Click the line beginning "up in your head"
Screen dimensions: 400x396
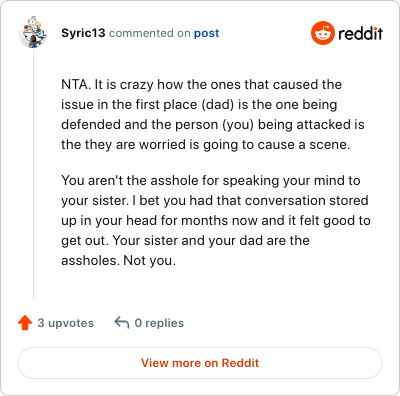point(216,221)
